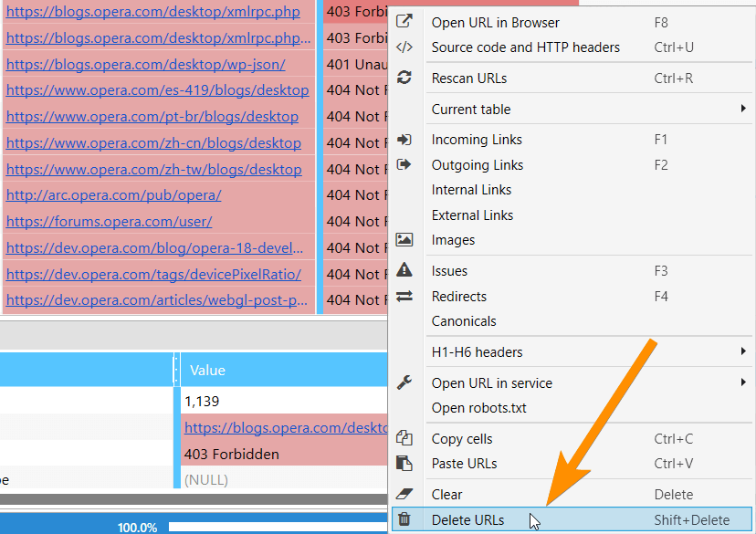Screen dimensions: 756x534
Task: Select Outgoing Links menu entry
Action: click(x=572, y=165)
